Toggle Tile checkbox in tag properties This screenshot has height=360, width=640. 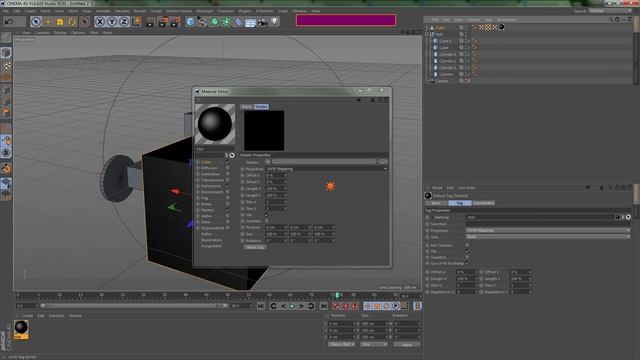coord(467,251)
